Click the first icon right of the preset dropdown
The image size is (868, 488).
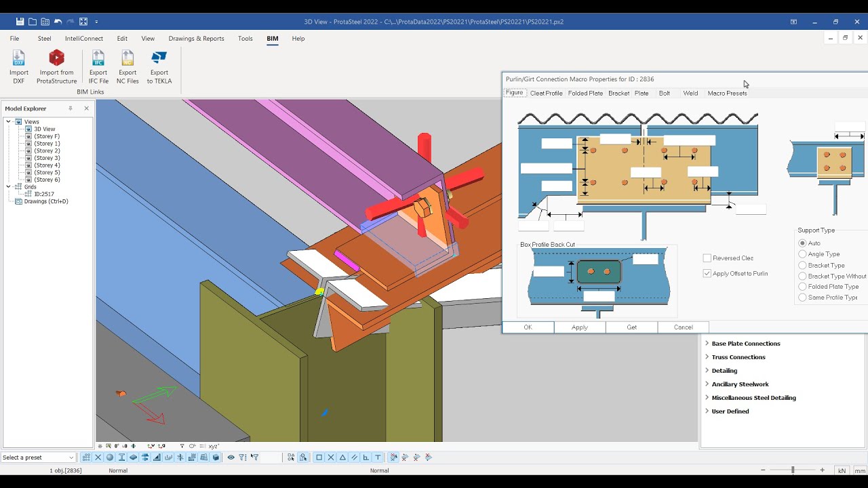pyautogui.click(x=86, y=457)
